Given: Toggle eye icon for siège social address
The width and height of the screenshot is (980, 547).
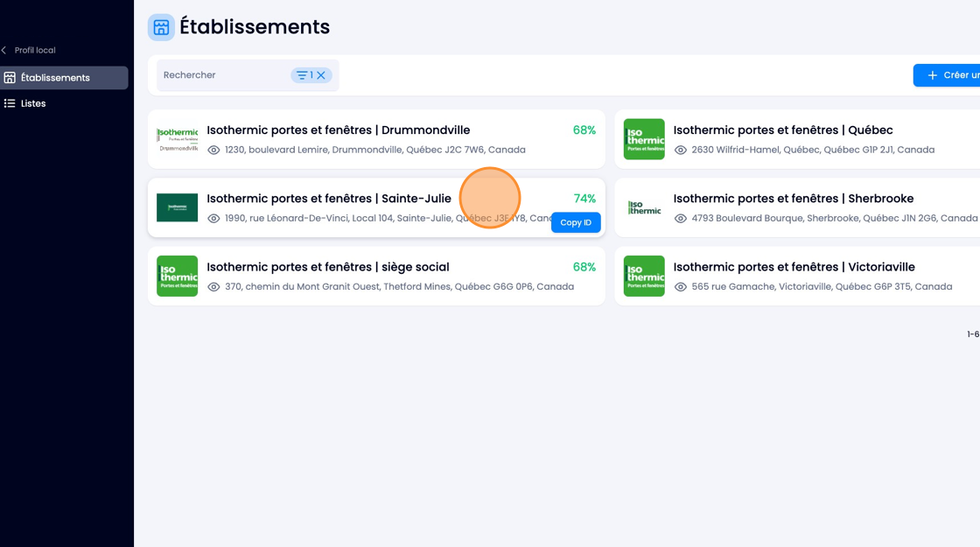Looking at the screenshot, I should point(213,287).
